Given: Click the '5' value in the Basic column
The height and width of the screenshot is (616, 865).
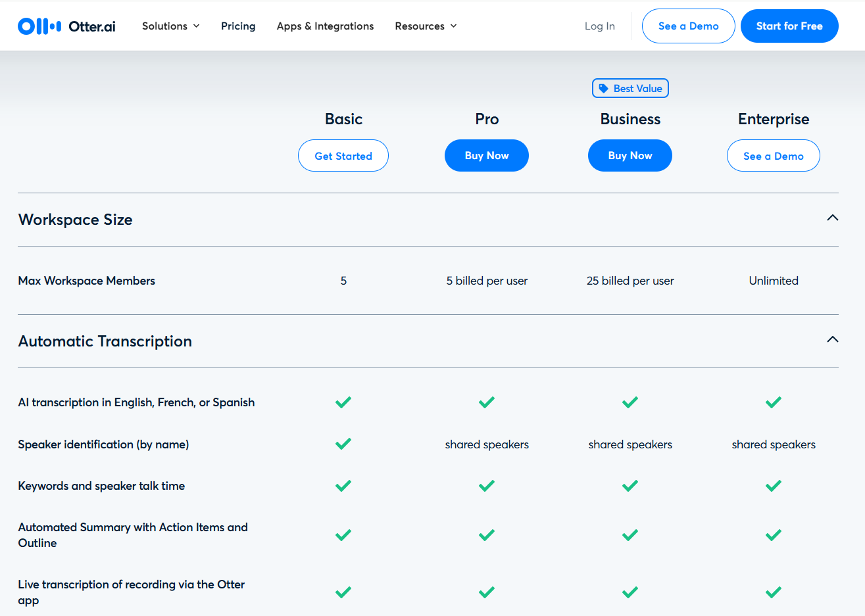Looking at the screenshot, I should (x=343, y=281).
